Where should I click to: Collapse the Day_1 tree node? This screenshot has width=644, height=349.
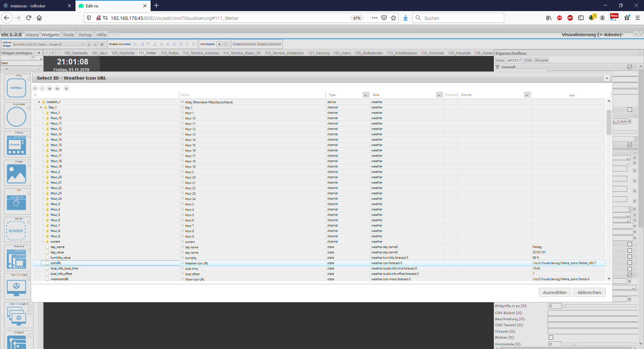pos(41,107)
